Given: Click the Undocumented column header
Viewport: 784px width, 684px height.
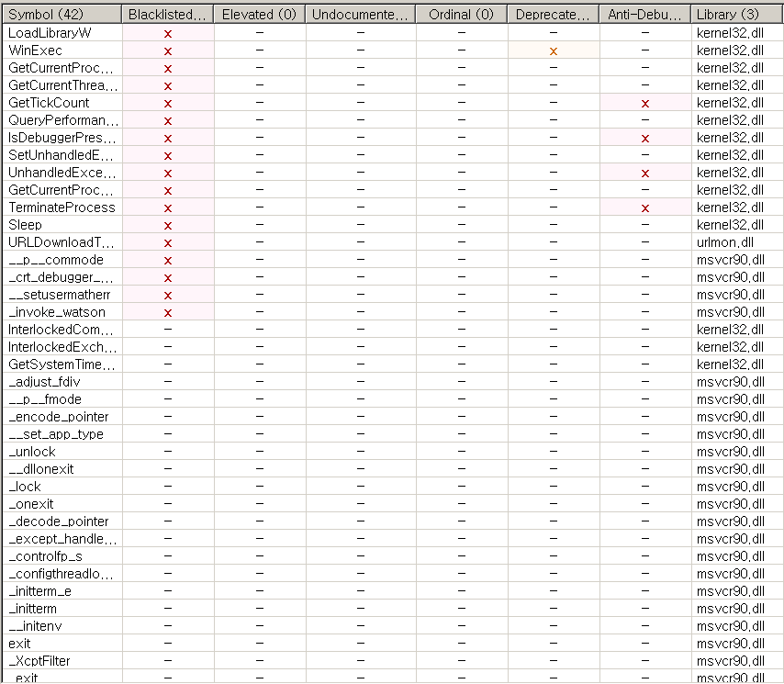Looking at the screenshot, I should (361, 14).
